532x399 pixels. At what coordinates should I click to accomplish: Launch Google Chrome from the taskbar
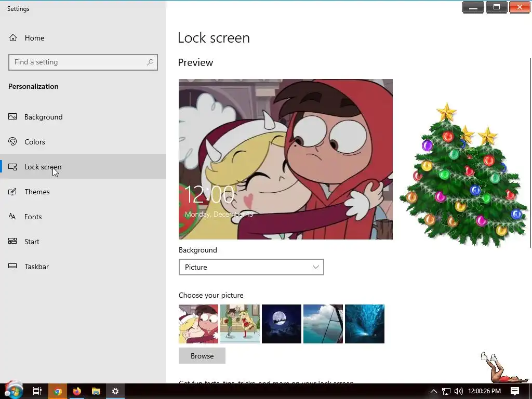point(58,391)
